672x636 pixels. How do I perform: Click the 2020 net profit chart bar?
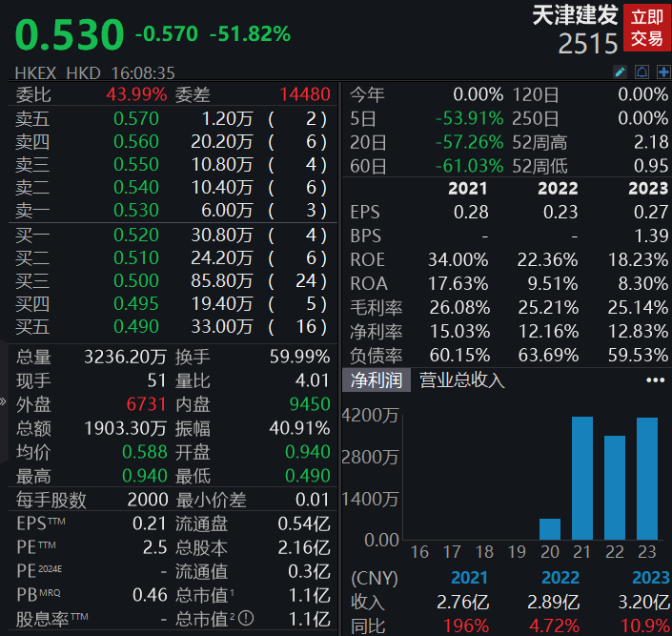point(550,529)
